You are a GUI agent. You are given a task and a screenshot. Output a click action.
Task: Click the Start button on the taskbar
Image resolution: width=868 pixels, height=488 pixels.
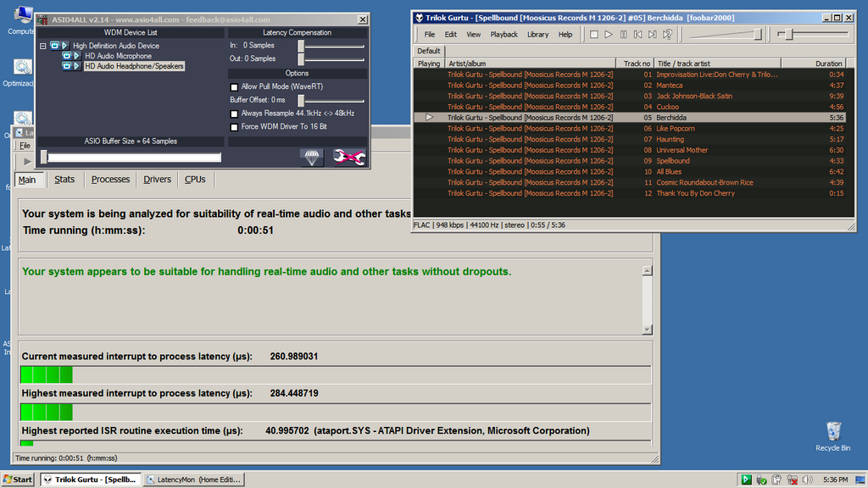coord(19,480)
